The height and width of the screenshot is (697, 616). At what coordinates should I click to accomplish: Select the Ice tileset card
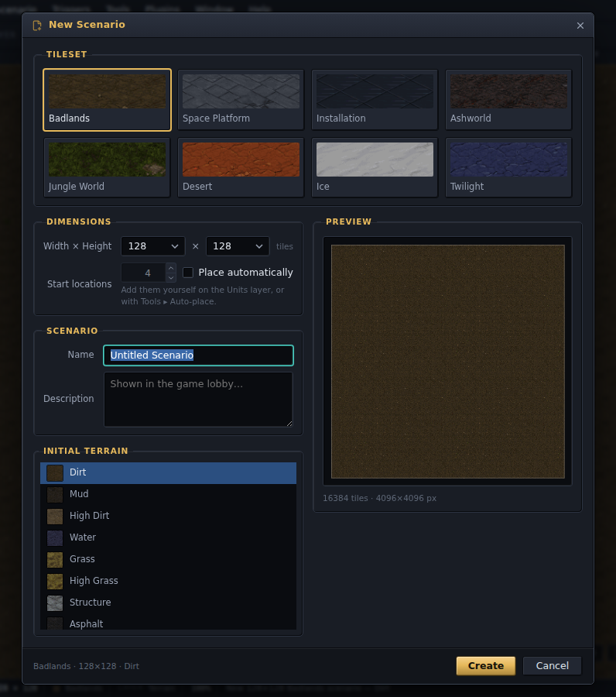375,167
